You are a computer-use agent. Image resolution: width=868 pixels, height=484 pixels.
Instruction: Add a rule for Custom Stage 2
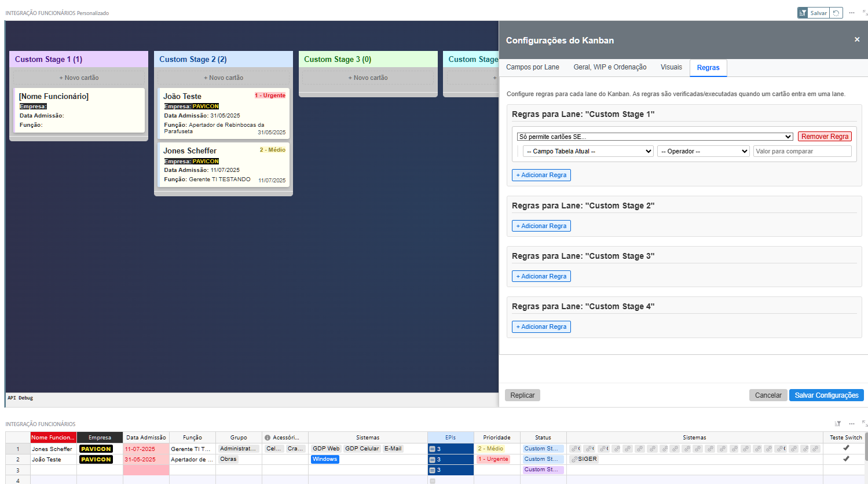(x=541, y=226)
